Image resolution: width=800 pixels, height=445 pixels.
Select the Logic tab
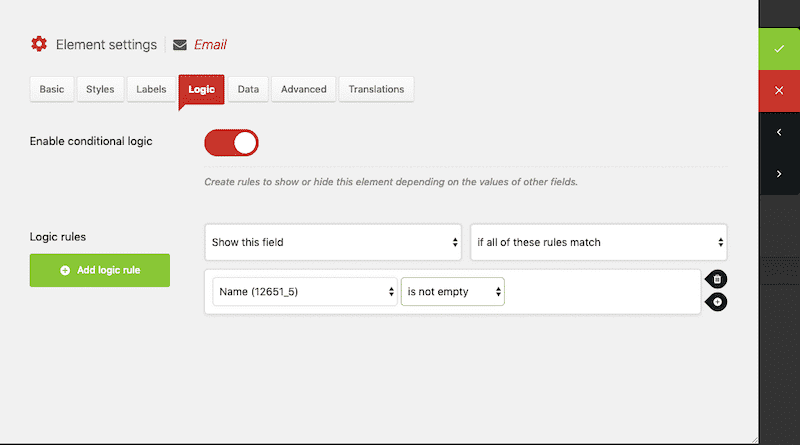pyautogui.click(x=202, y=90)
